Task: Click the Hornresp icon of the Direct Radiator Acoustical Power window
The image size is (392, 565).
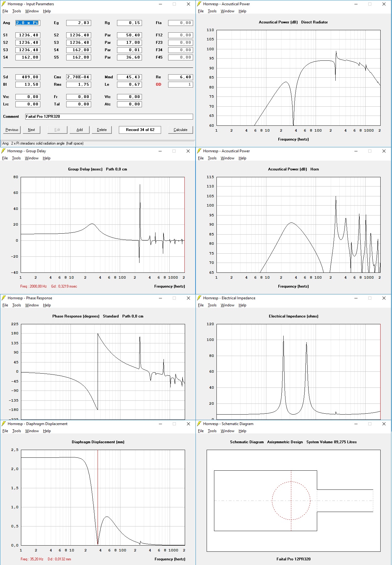Action: pos(199,4)
